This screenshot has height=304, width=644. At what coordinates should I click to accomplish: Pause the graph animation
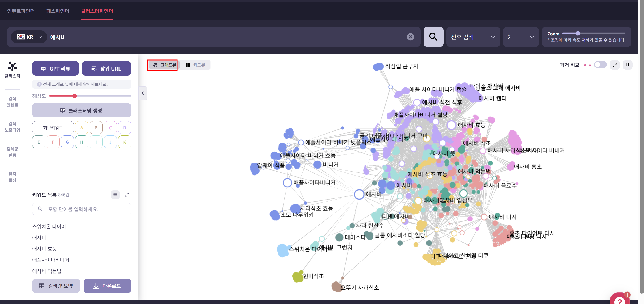pyautogui.click(x=627, y=65)
